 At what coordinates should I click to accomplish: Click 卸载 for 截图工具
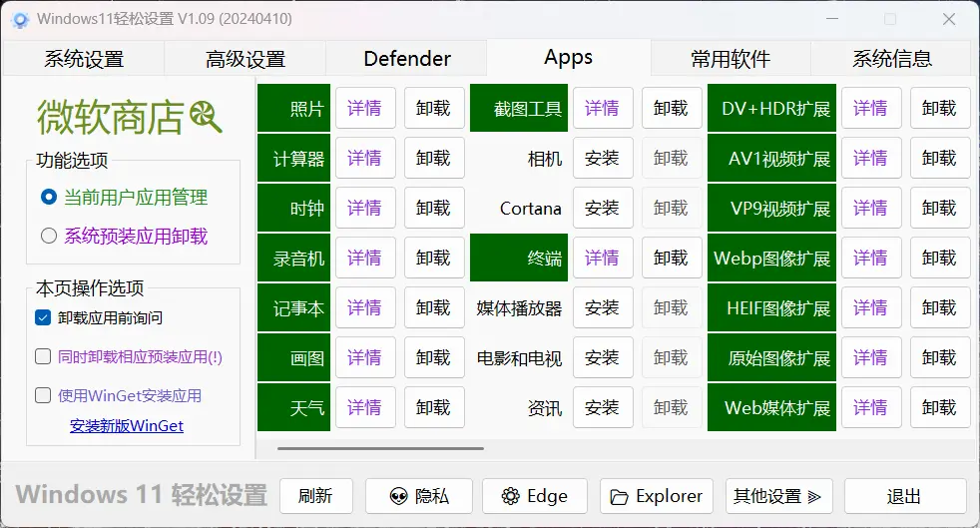point(672,108)
